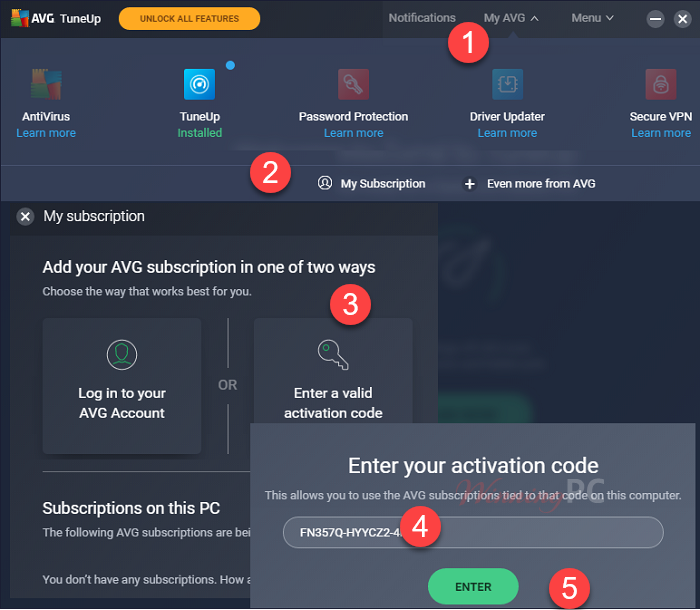Click Learn more under Password Protection

coord(354,133)
